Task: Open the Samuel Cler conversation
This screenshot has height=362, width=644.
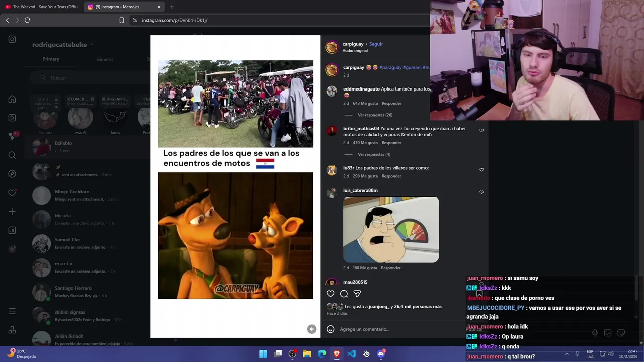Action: click(88, 243)
